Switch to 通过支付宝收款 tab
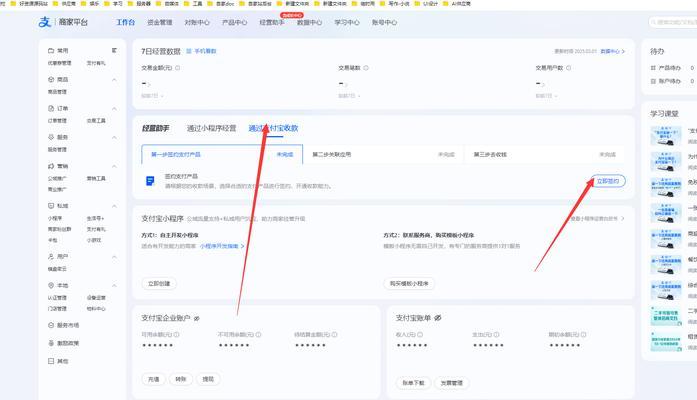This screenshot has width=697, height=400. click(x=273, y=128)
